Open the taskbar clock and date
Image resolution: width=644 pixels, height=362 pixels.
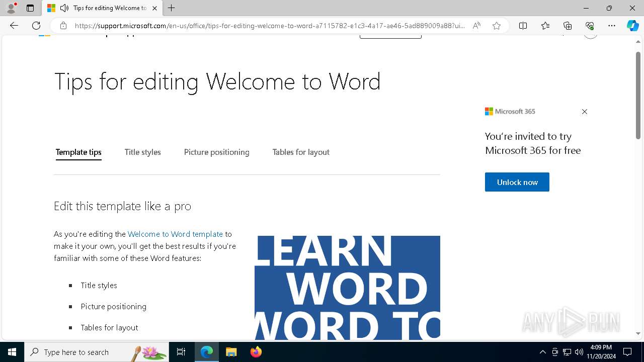tap(601, 352)
